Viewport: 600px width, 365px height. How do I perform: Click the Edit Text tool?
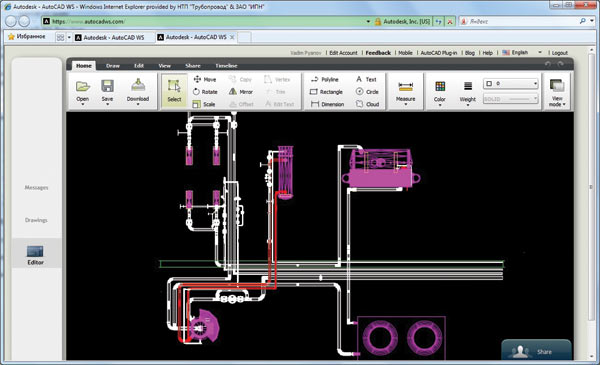pos(279,104)
